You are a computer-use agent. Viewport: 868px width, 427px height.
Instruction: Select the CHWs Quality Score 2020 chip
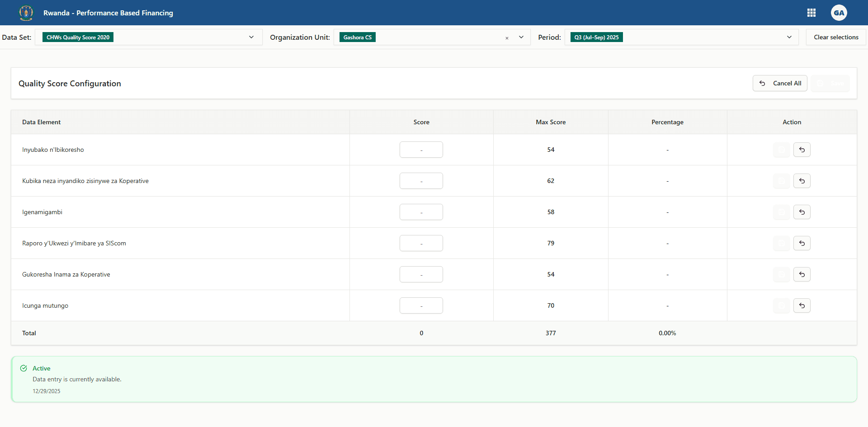(x=77, y=37)
